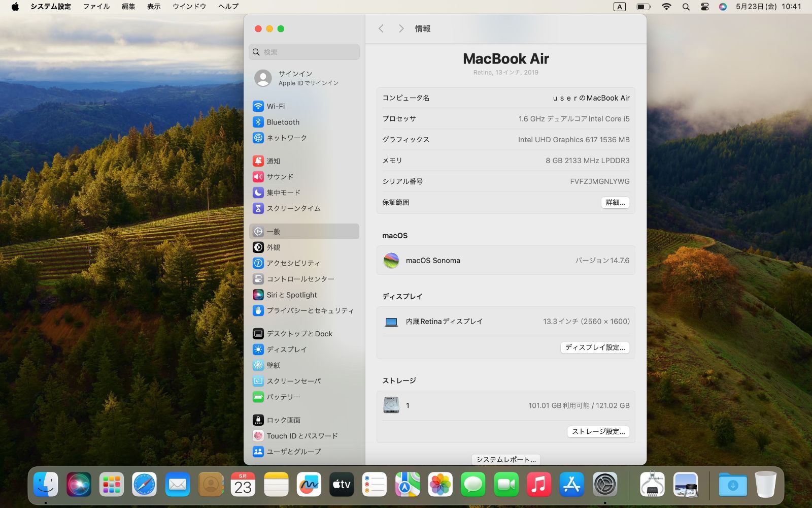Screen dimensions: 812x508
Task: Open Mail from the Dock
Action: (178, 484)
